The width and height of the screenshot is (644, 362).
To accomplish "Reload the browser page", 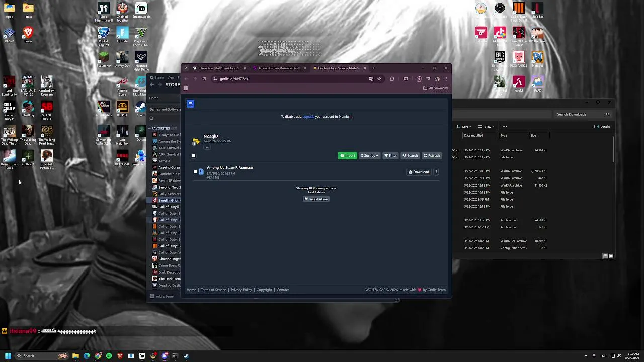I will coord(204,79).
